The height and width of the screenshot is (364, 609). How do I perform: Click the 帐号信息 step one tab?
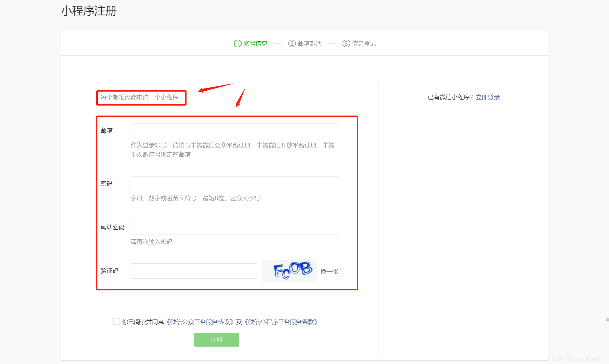point(251,43)
